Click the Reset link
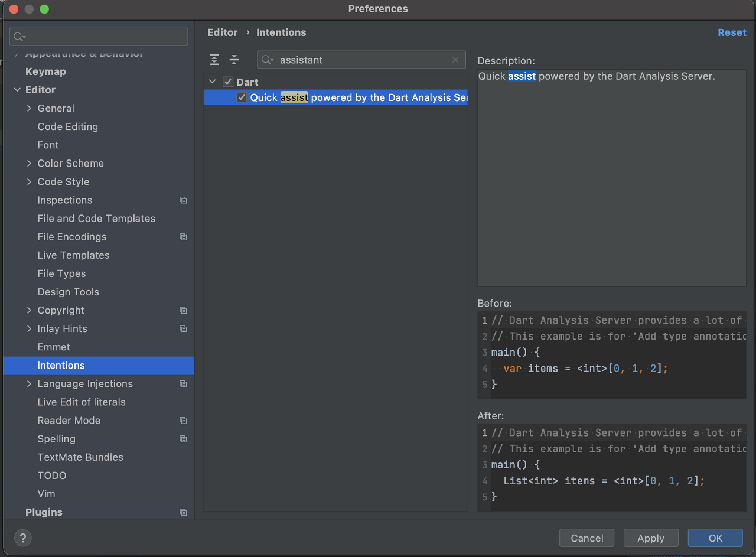 tap(732, 32)
